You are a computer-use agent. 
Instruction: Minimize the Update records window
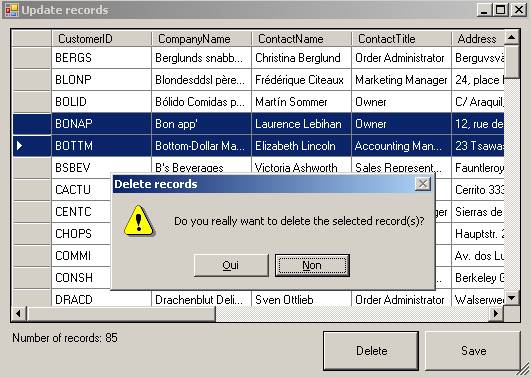484,9
